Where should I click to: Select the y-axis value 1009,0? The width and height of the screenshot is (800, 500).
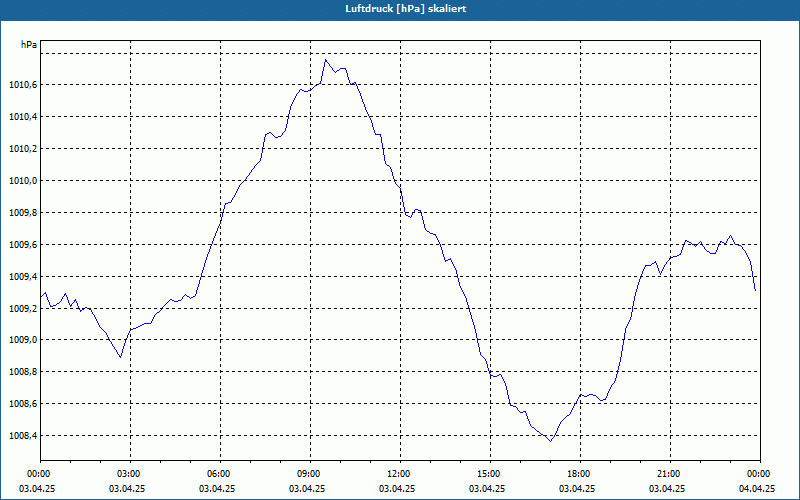[x=23, y=340]
